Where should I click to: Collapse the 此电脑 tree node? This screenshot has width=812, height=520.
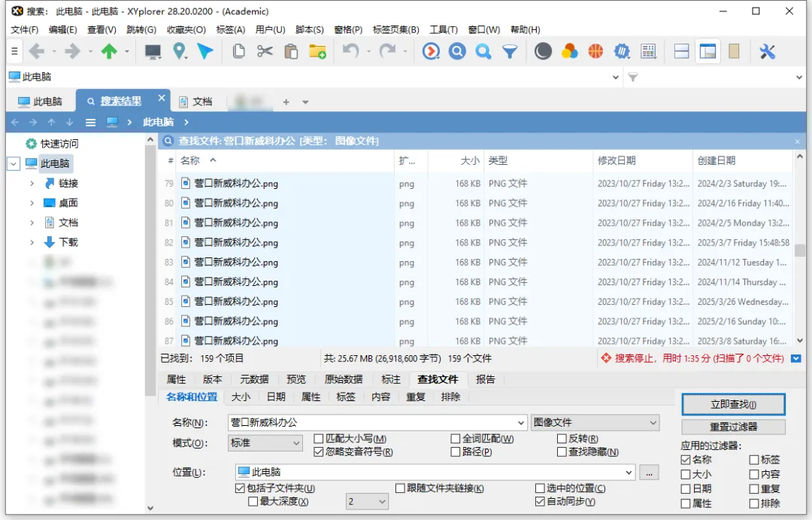click(14, 164)
